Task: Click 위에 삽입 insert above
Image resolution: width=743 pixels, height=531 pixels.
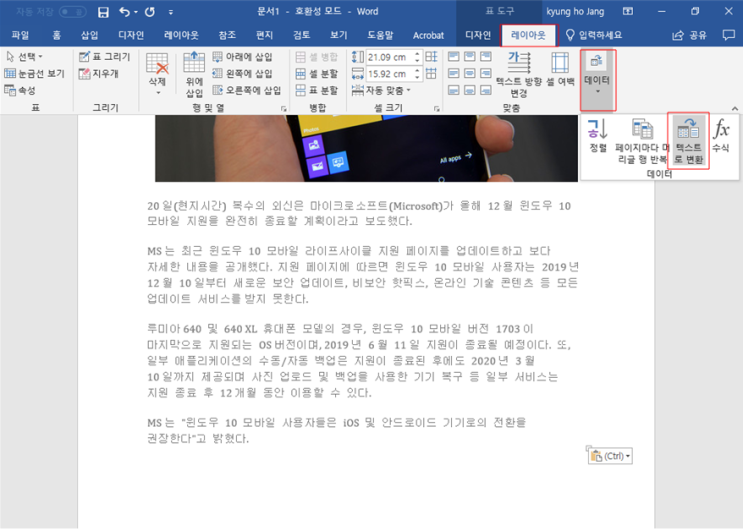Action: (194, 74)
